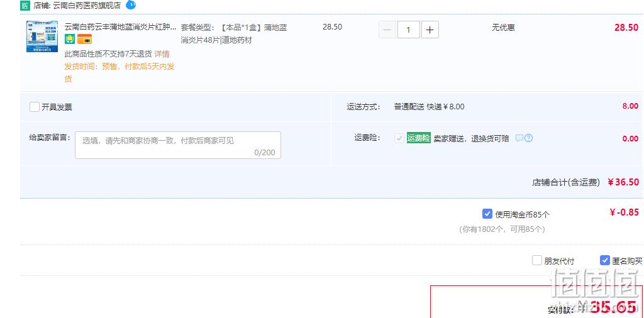
Task: Click the 你有1802个，可用85个 coin note
Action: pyautogui.click(x=502, y=229)
